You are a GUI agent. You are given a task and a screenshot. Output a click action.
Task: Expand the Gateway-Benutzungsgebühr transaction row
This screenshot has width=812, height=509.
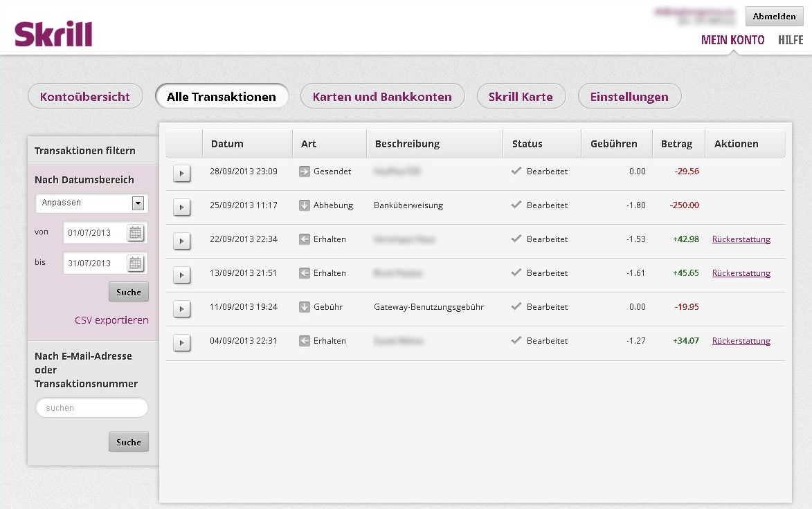click(x=181, y=308)
